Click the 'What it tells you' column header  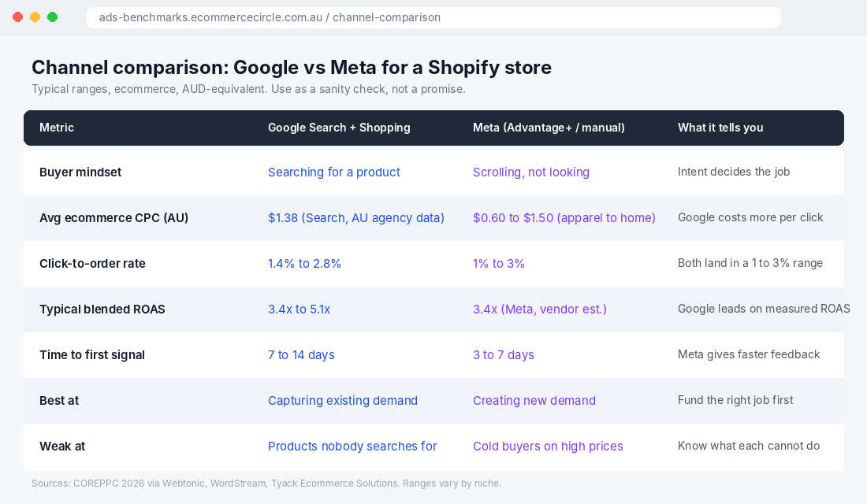click(720, 128)
